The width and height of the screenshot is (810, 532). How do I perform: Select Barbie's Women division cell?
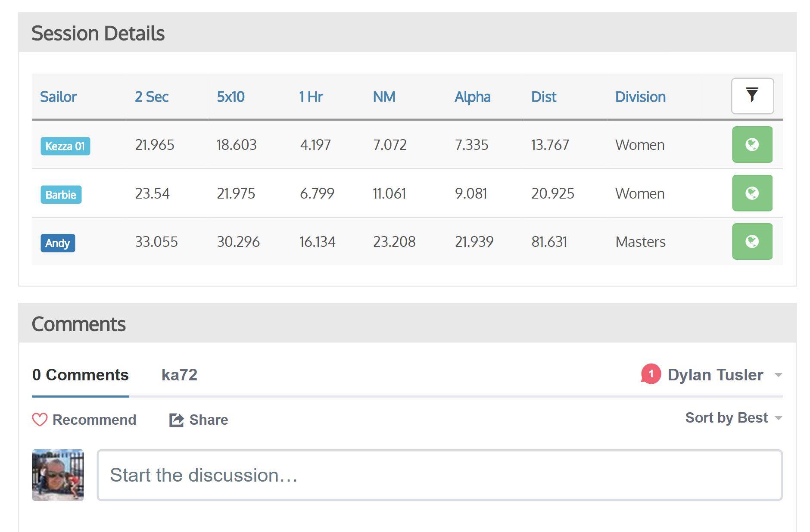[x=640, y=193]
